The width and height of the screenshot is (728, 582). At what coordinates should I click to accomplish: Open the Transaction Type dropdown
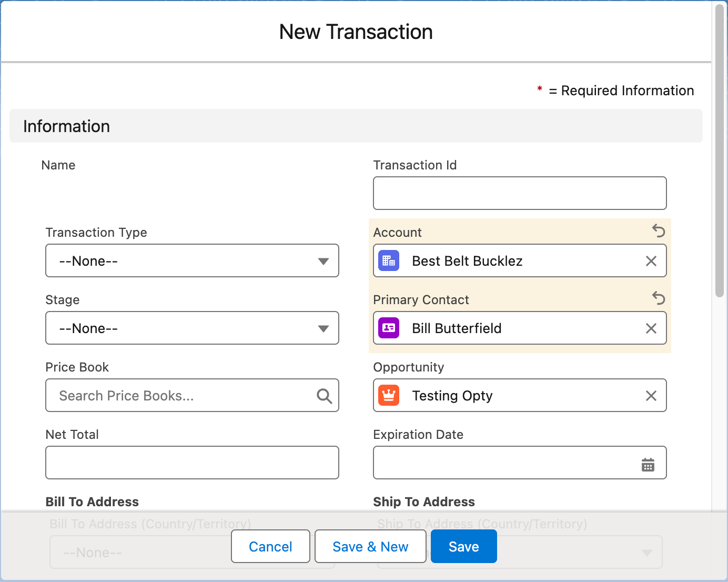[x=192, y=260]
